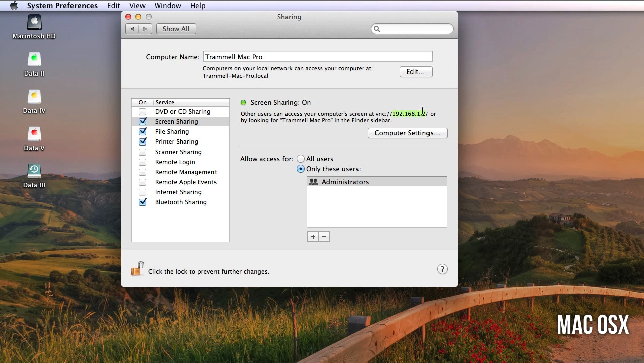Click the back navigation arrow
This screenshot has width=644, height=363.
pyautogui.click(x=133, y=29)
